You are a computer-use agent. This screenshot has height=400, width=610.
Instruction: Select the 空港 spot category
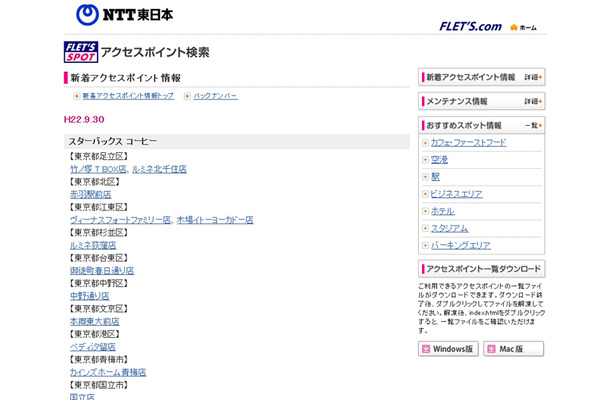[x=439, y=160]
